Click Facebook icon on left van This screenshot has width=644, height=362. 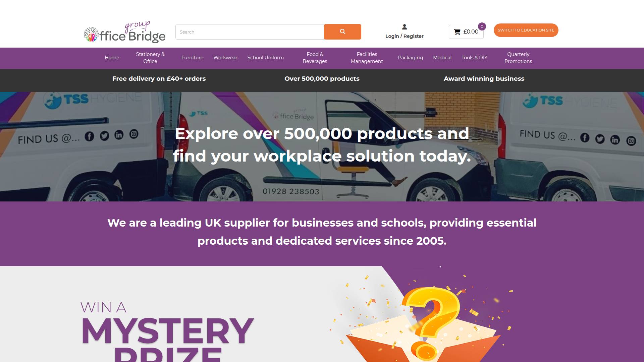(89, 136)
